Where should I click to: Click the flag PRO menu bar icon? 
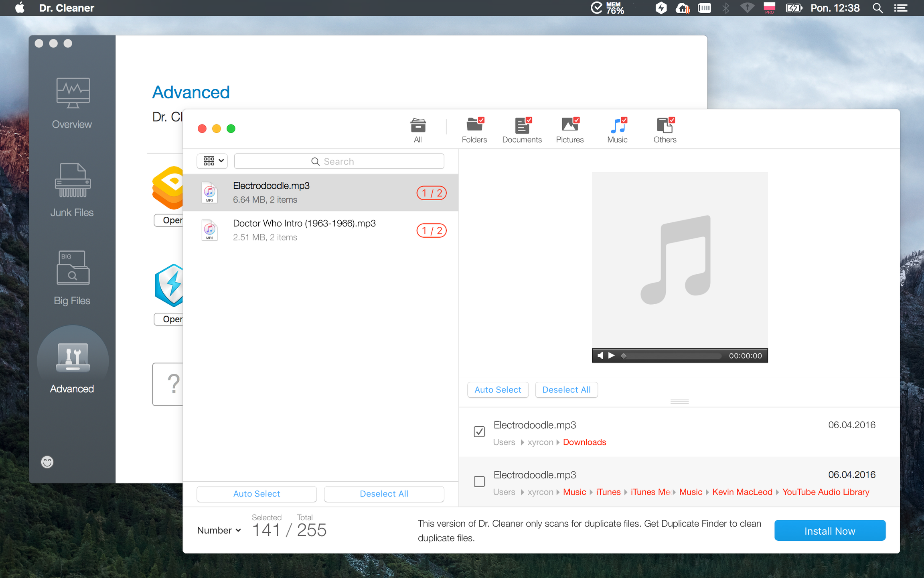[769, 8]
